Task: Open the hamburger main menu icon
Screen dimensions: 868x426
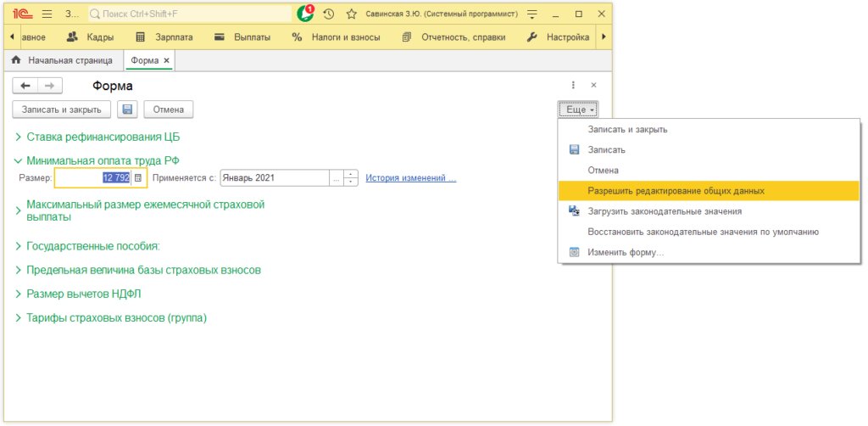Action: tap(46, 14)
